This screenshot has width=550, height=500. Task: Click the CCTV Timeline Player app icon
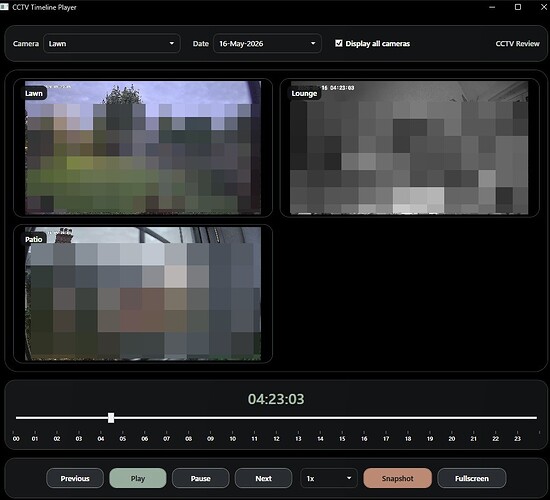coord(4,7)
